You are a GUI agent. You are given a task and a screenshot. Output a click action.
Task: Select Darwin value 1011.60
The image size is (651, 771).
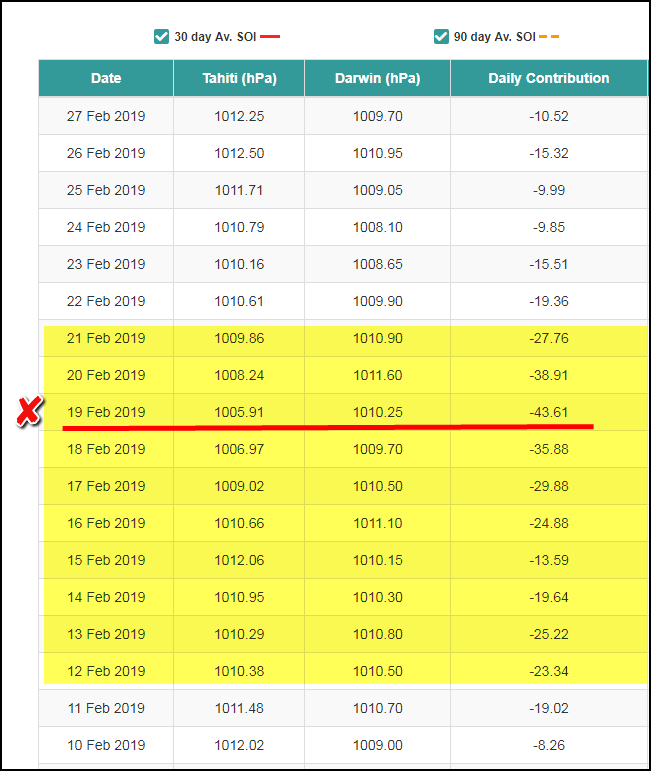[x=378, y=375]
